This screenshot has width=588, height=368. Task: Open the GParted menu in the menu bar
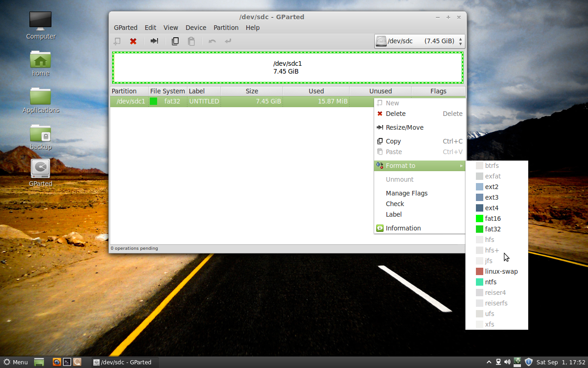[x=126, y=28]
